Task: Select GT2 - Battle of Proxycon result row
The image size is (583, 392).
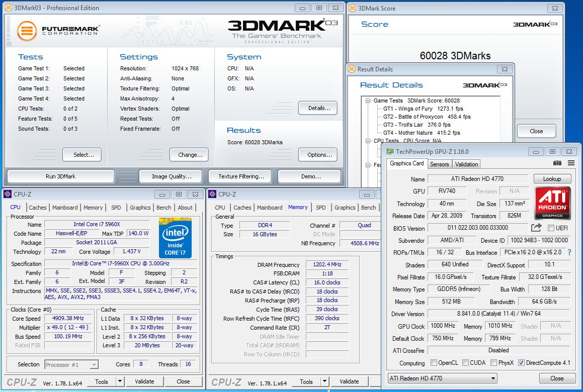Action: [427, 117]
